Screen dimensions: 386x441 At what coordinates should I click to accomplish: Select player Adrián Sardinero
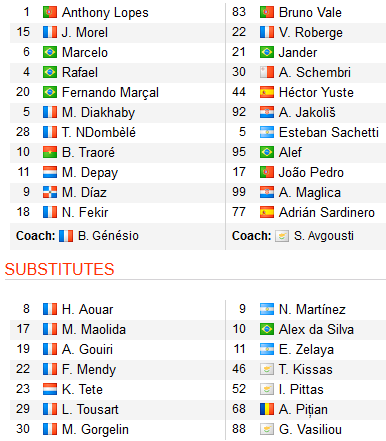[327, 212]
